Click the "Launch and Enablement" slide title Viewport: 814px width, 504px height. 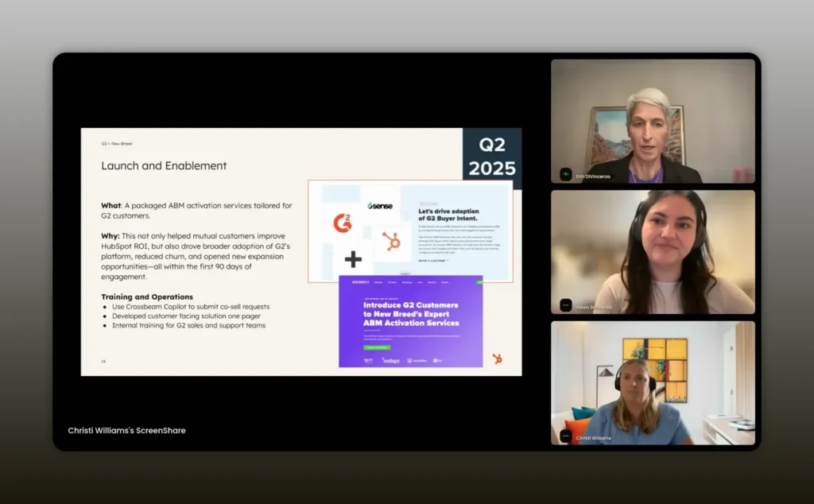(164, 165)
